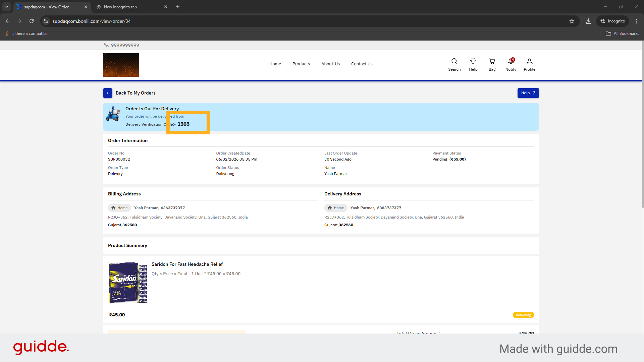
Task: Reload the page
Action: (x=32, y=21)
